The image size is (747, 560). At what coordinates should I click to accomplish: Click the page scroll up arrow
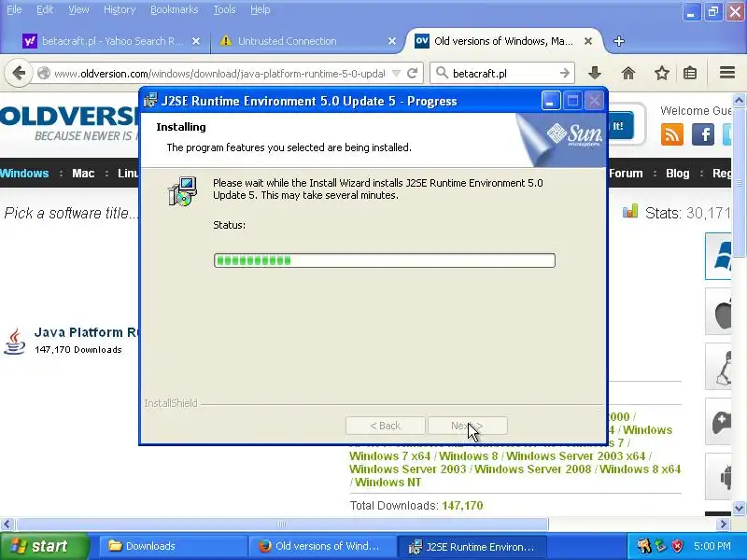(740, 100)
